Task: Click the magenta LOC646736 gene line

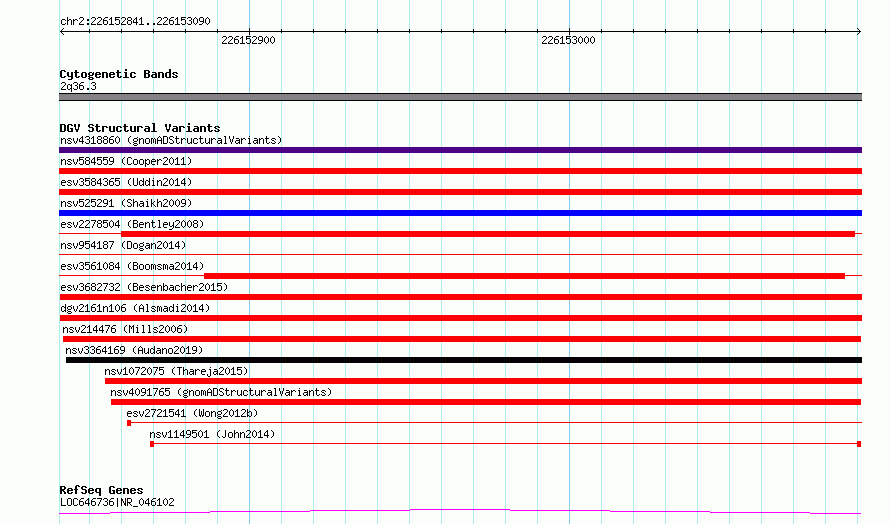Action: pyautogui.click(x=460, y=512)
